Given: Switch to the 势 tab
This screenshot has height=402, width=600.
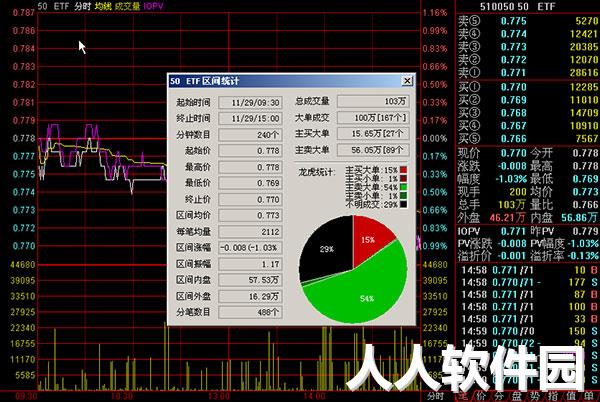Looking at the screenshot, I should coord(535,396).
